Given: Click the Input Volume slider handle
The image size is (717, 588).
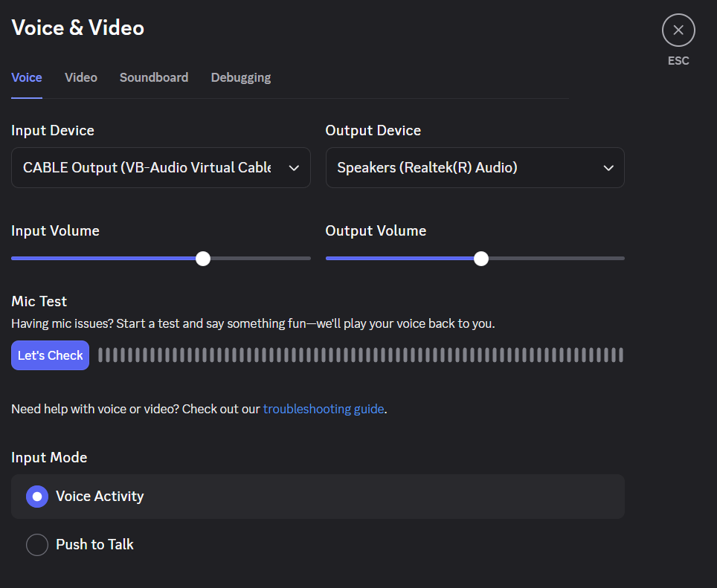Looking at the screenshot, I should pos(203,259).
